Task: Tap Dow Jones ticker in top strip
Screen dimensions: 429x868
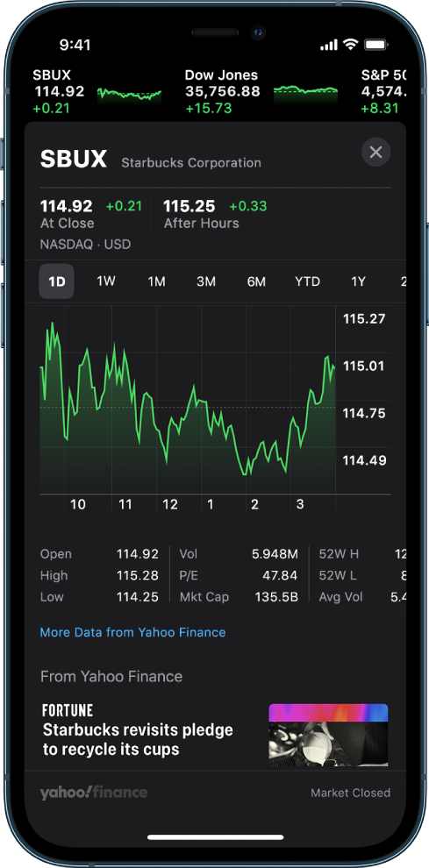Action: click(x=222, y=91)
